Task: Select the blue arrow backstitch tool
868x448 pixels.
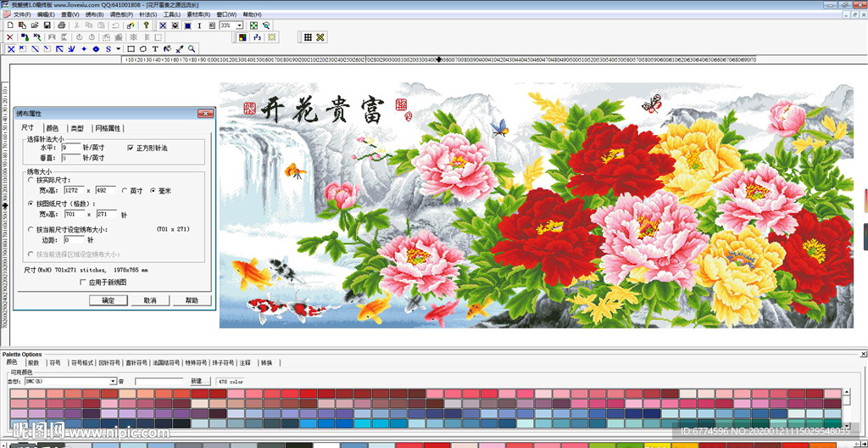Action: tap(59, 49)
